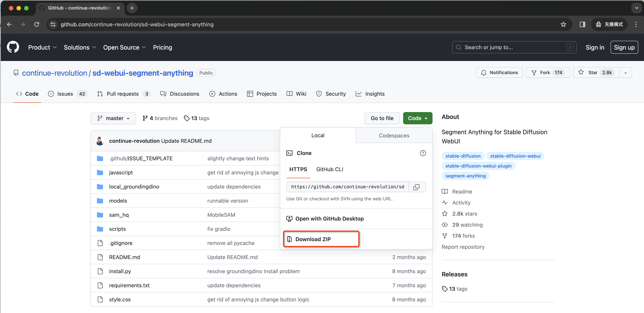Open the segment-anything topic tag
Viewport: 644px width, 313px height.
tap(466, 176)
